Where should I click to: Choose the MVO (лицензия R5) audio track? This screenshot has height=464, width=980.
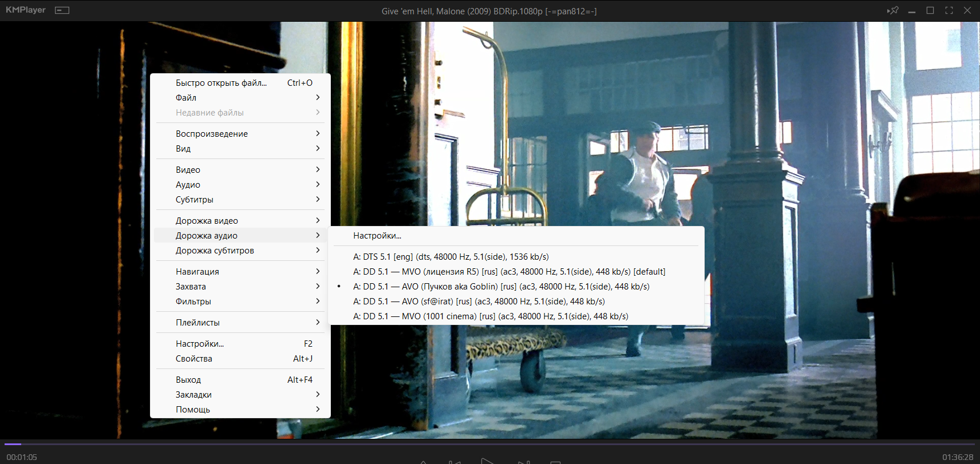[x=516, y=272]
